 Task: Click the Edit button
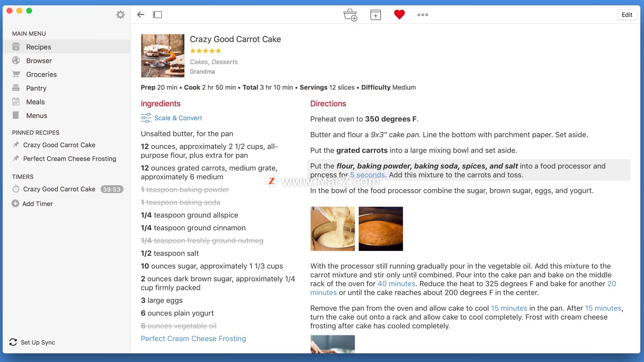pyautogui.click(x=627, y=15)
